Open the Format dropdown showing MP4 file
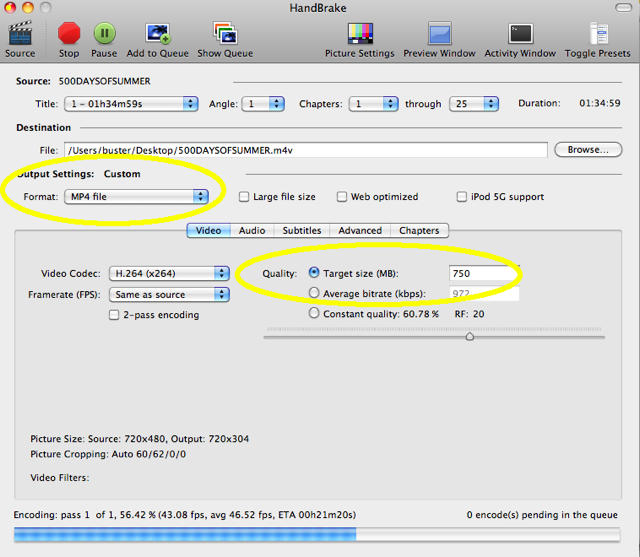Viewport: 640px width, 557px height. point(136,197)
